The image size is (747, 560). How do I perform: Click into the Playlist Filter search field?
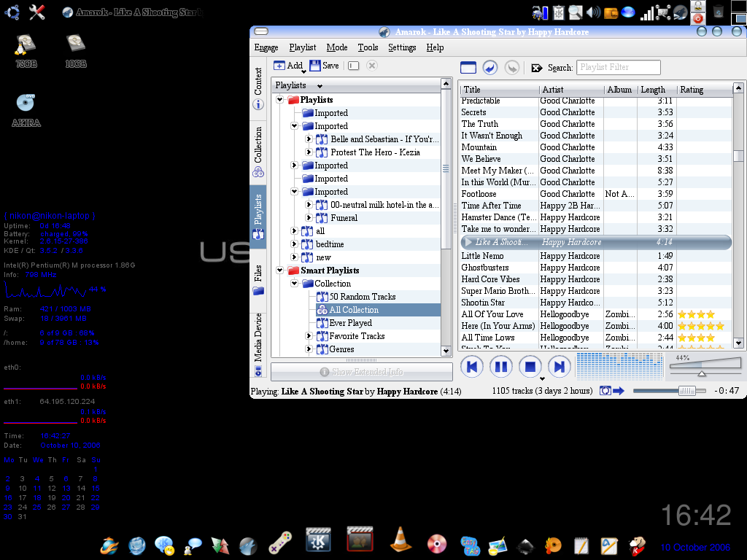[619, 67]
